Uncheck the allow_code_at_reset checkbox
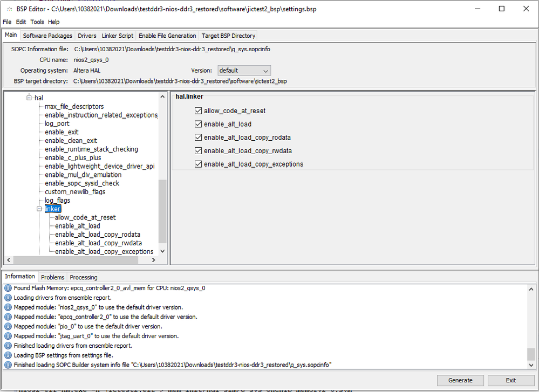This screenshot has height=392, width=539. click(x=198, y=111)
